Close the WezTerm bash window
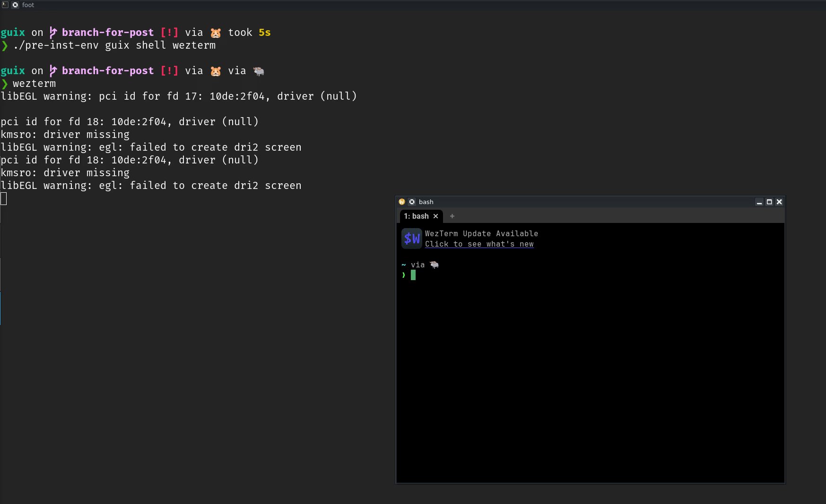Image resolution: width=826 pixels, height=504 pixels. coord(779,202)
